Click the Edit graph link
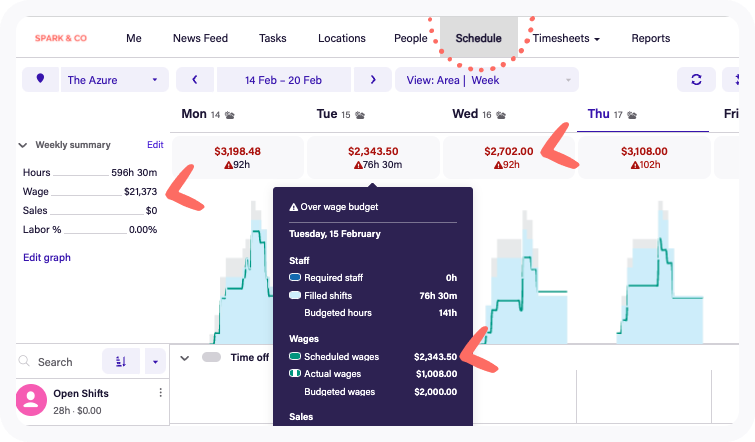This screenshot has width=755, height=442. [47, 257]
